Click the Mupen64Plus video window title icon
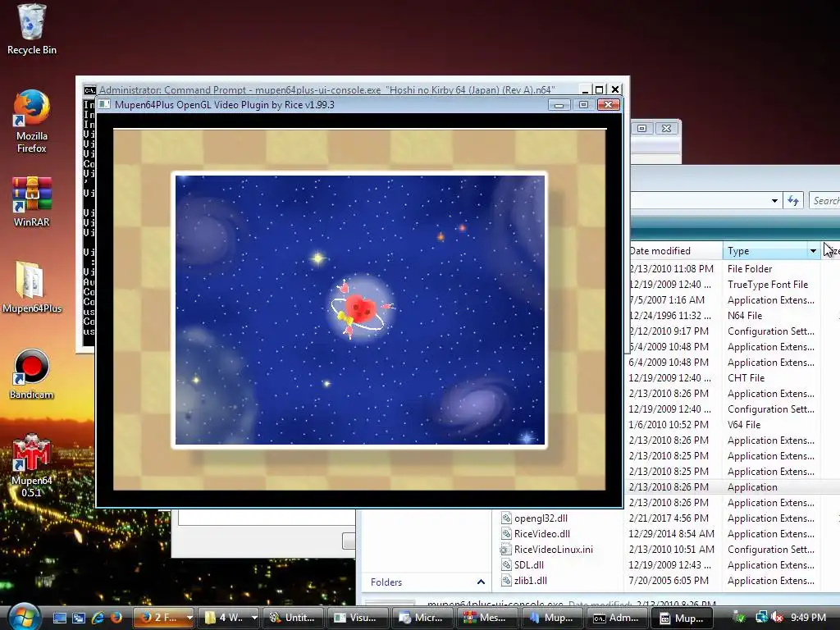Viewport: 840px width, 630px height. coord(104,104)
